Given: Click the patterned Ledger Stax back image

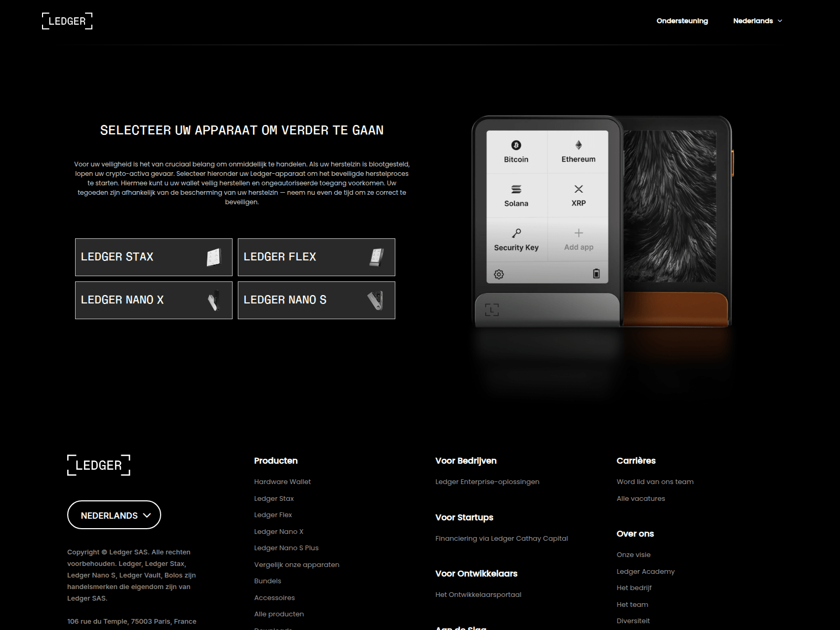Looking at the screenshot, I should (x=670, y=206).
